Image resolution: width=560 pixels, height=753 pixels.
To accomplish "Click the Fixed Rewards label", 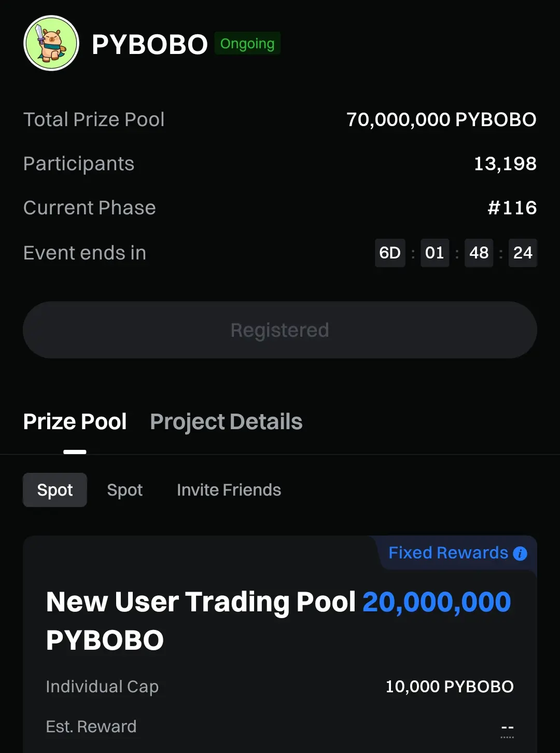I will pyautogui.click(x=449, y=553).
